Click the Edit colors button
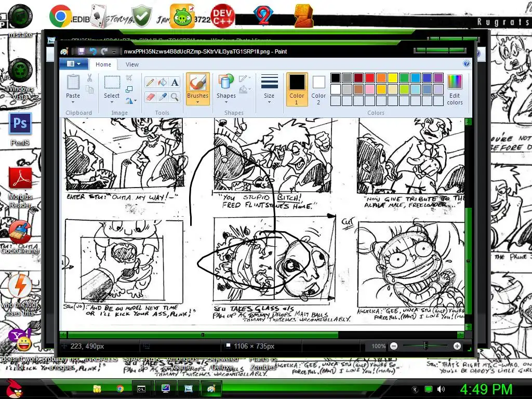The height and width of the screenshot is (399, 532). [455, 89]
